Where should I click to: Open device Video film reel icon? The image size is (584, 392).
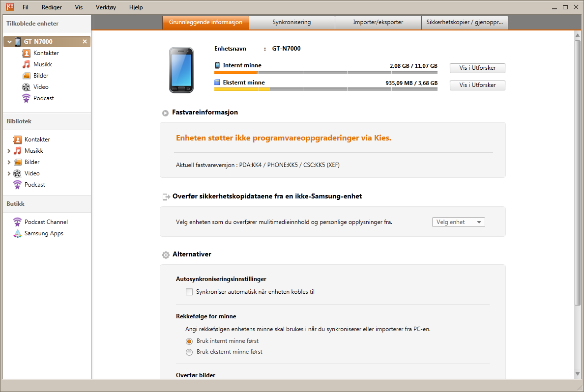coord(26,87)
